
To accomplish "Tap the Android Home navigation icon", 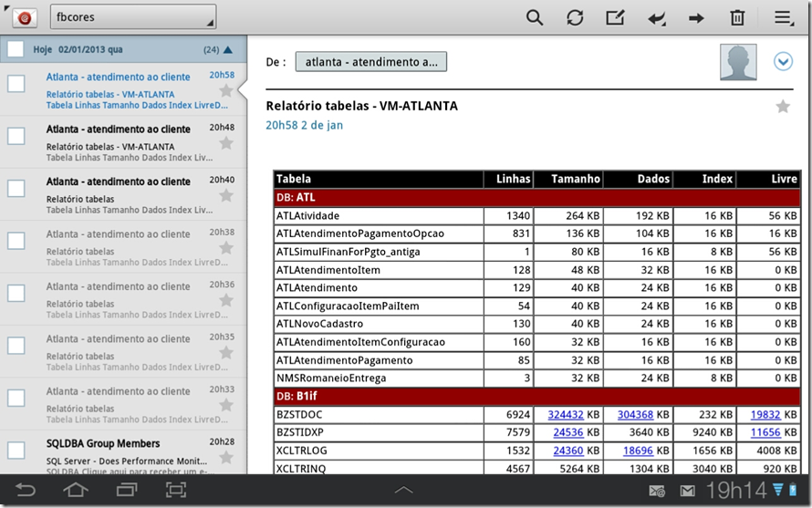I will point(76,490).
